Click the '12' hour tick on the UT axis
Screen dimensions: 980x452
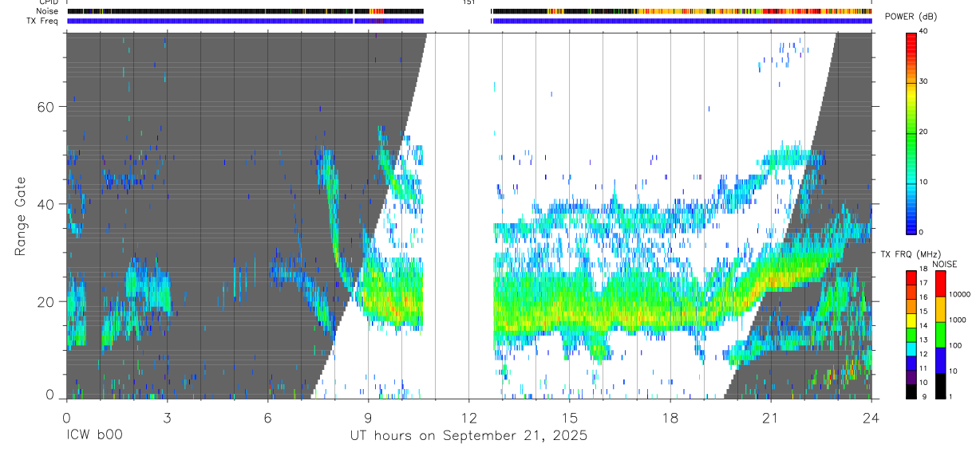coord(468,417)
